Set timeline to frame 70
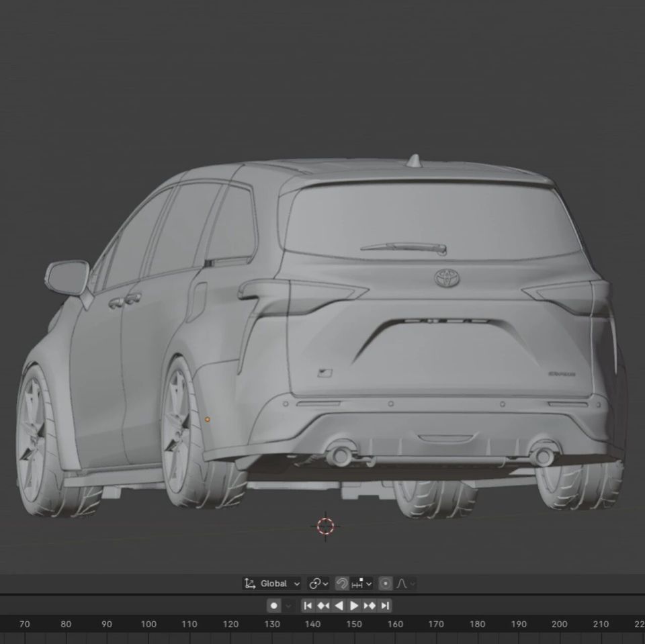This screenshot has width=645, height=644. coord(25,625)
